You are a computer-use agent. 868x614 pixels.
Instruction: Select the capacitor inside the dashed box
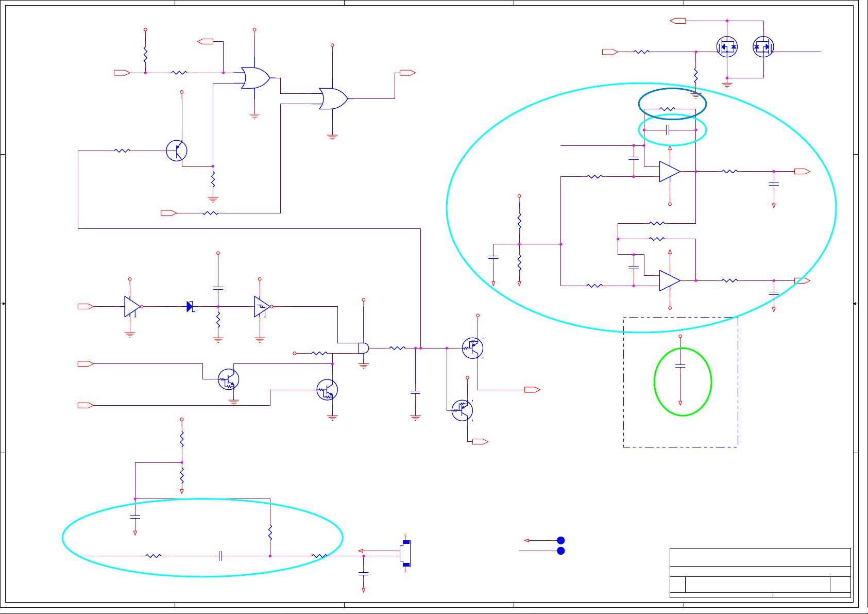[680, 366]
